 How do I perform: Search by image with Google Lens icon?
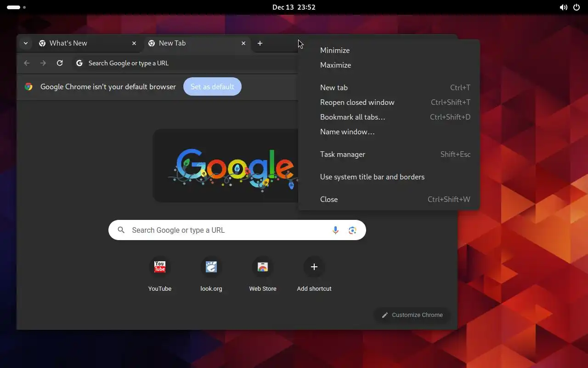coord(352,230)
